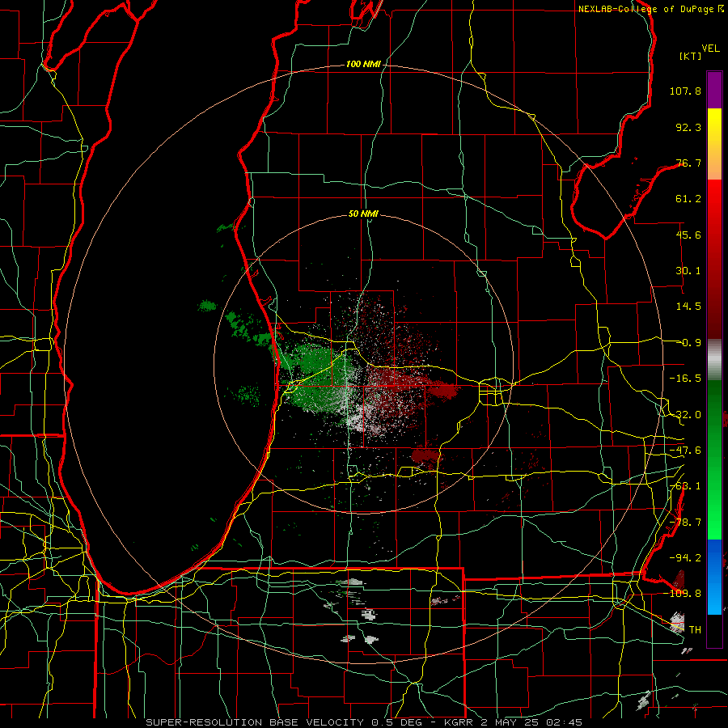
Task: Click the 61.2 velocity scale value
Action: (688, 199)
